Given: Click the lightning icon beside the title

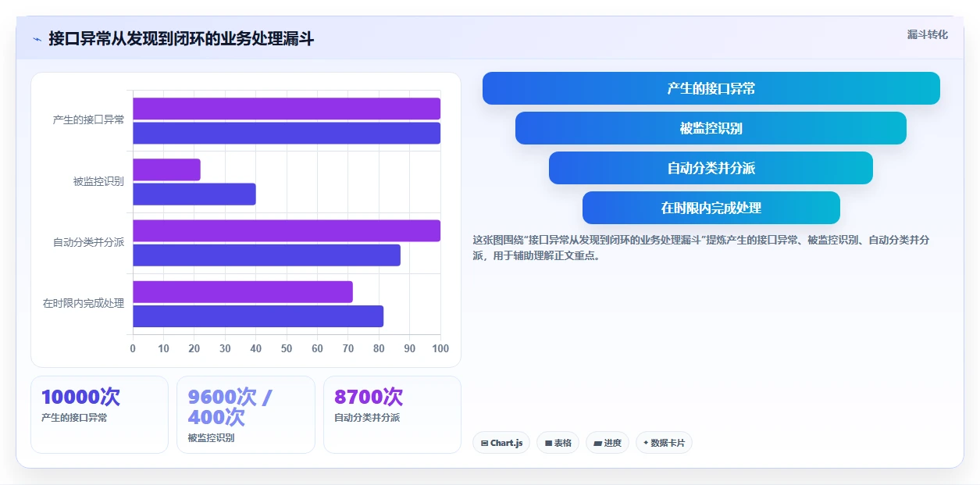Looking at the screenshot, I should tap(37, 39).
